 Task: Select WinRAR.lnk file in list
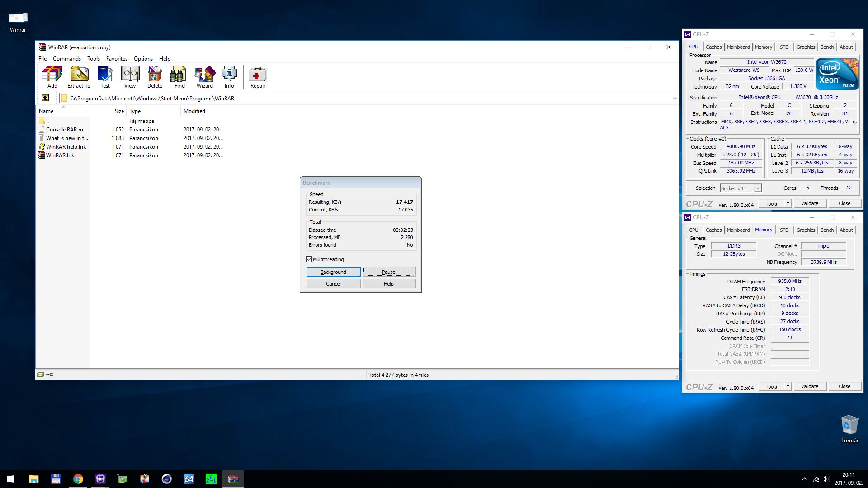[x=60, y=155]
